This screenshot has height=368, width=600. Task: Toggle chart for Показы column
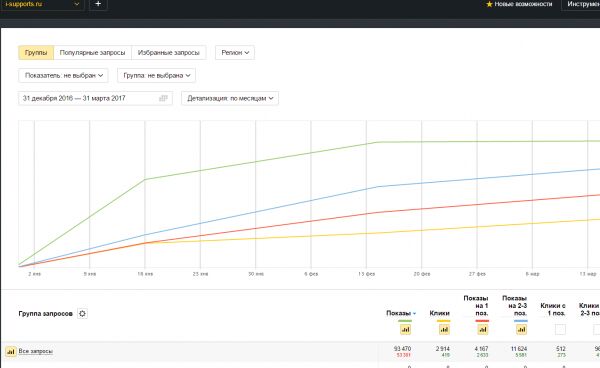(405, 329)
